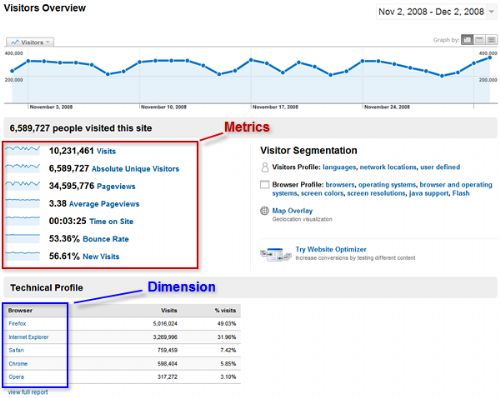Click the Map Overlay globe icon
Viewport: 500px width, 398px height.
click(x=264, y=211)
